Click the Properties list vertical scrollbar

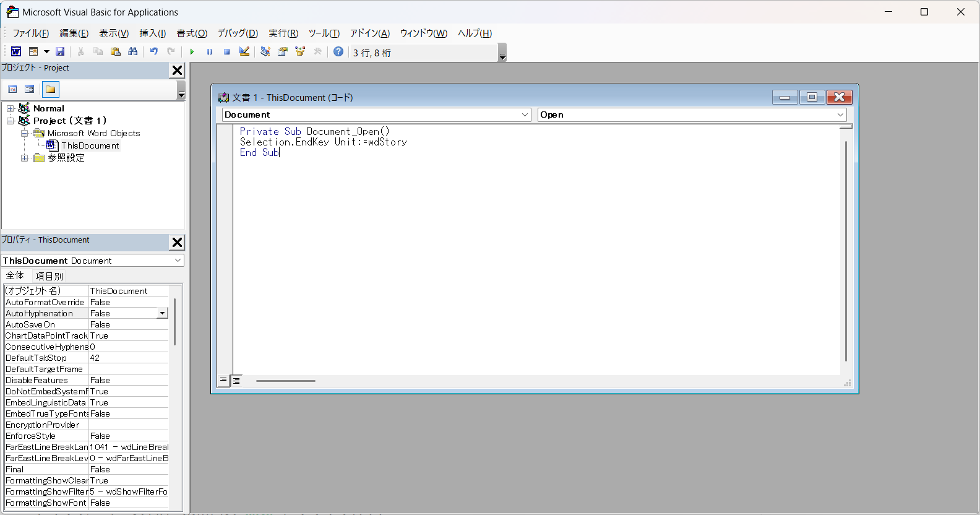(x=175, y=322)
